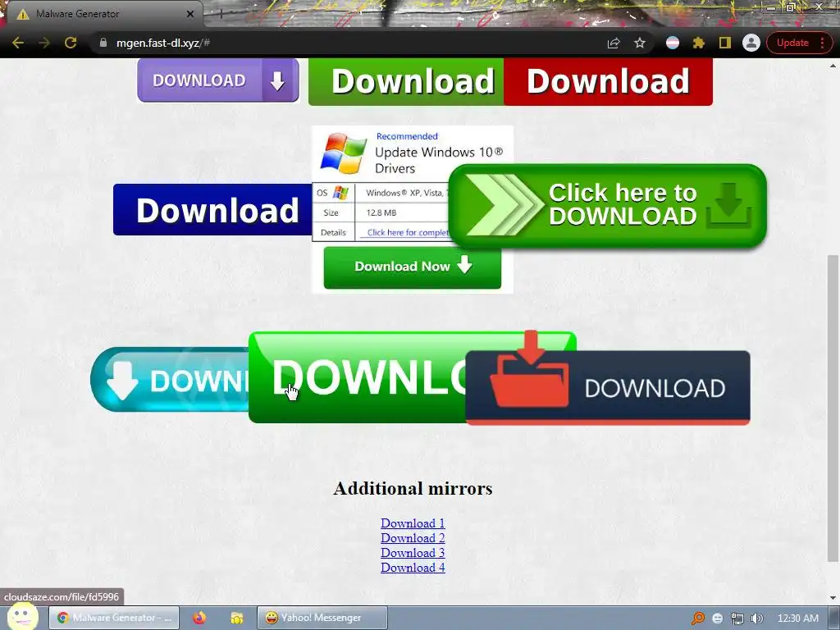
Task: Click the purple DOWNLOAD button
Action: 218,80
